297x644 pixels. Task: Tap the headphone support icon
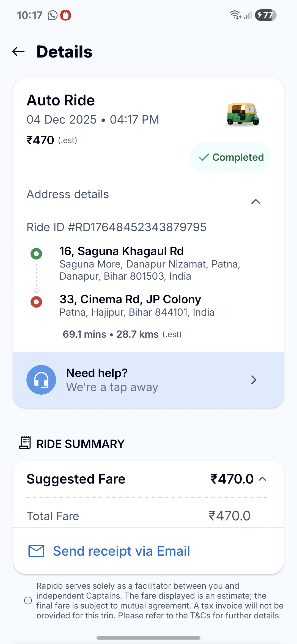click(x=41, y=380)
